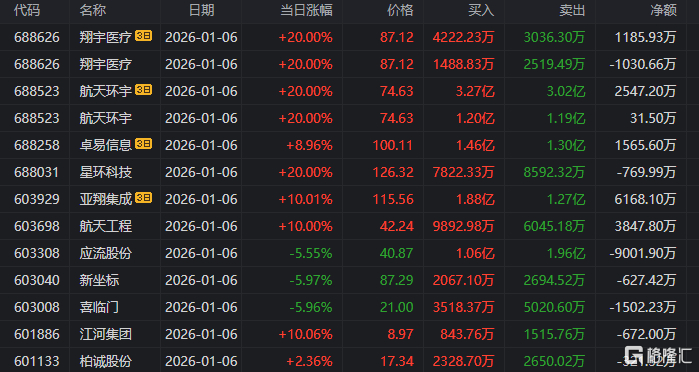This screenshot has height=372, width=699.
Task: Click price 100.11 of 卓易信息
Action: coord(394,145)
